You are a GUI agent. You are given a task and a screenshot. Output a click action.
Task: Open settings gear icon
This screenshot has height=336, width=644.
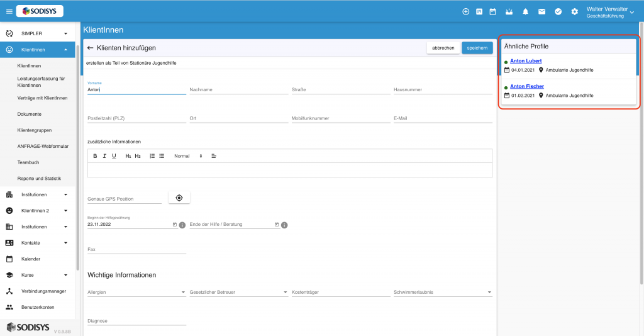pyautogui.click(x=575, y=12)
